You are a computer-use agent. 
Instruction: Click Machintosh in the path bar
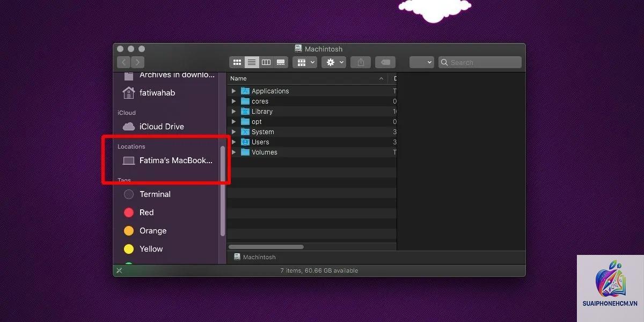click(x=259, y=257)
